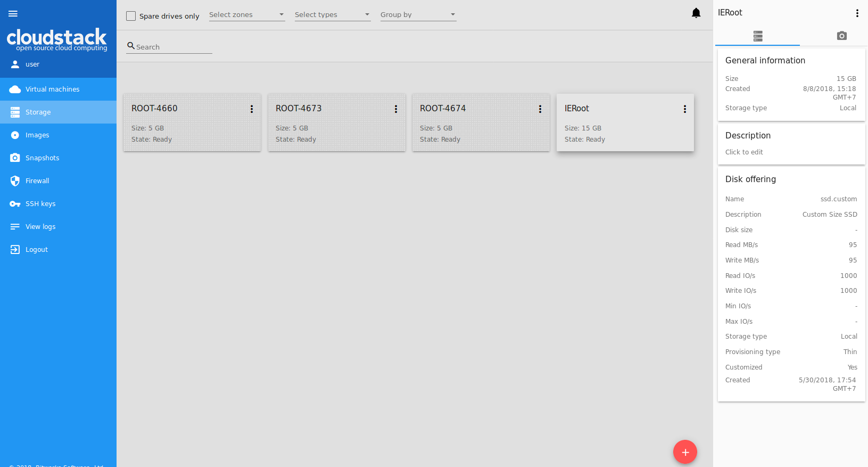The image size is (868, 467).
Task: Click Logout in sidebar
Action: [x=59, y=250]
